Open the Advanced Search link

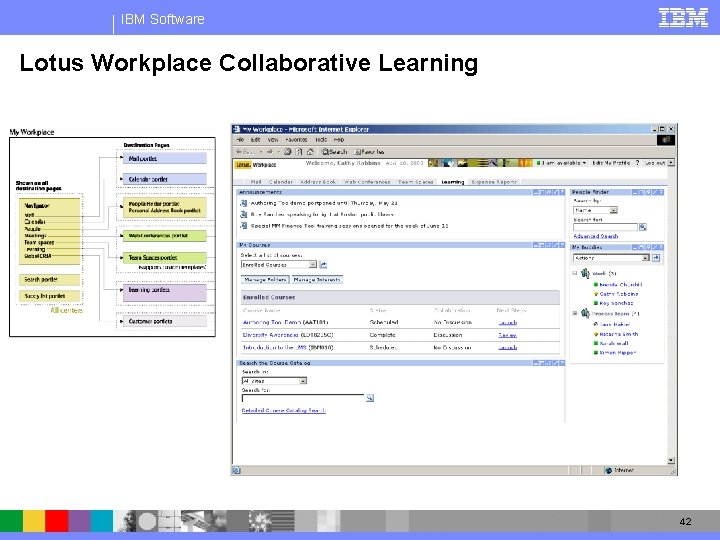coord(596,236)
